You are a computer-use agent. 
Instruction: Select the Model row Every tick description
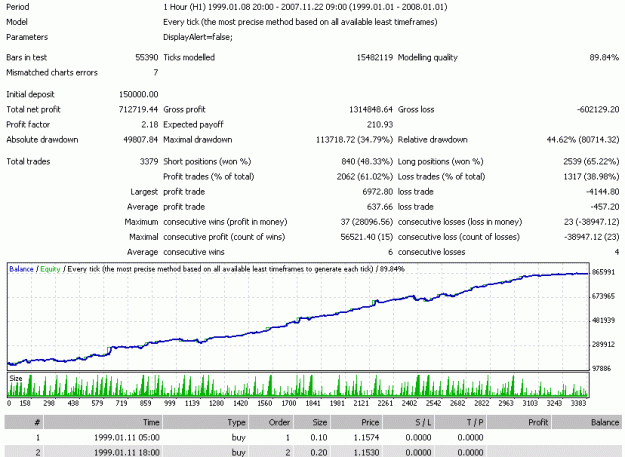[x=300, y=22]
